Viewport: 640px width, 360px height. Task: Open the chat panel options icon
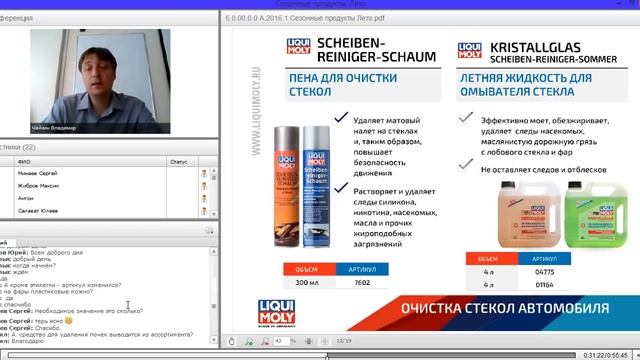[209, 230]
